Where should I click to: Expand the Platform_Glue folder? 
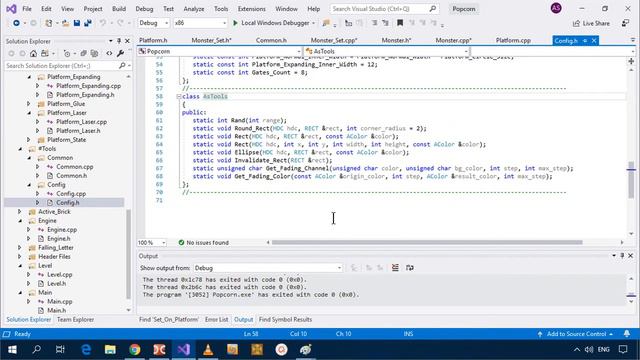(x=29, y=104)
